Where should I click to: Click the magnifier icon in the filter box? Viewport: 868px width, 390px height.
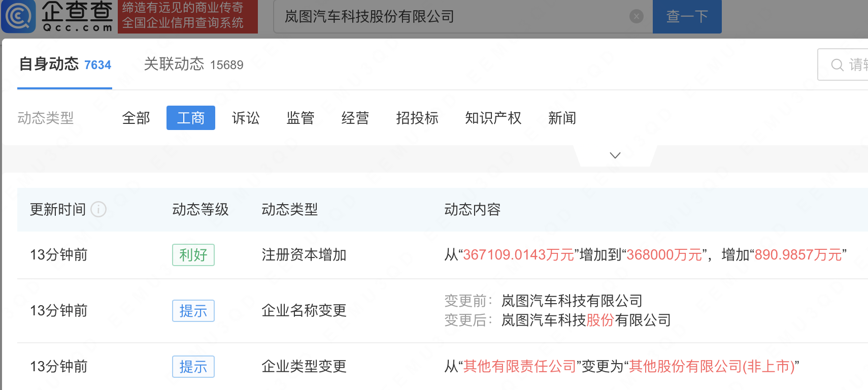click(837, 64)
